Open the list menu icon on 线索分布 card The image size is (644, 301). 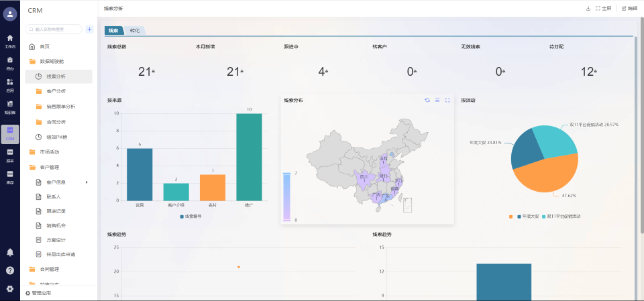(x=437, y=100)
